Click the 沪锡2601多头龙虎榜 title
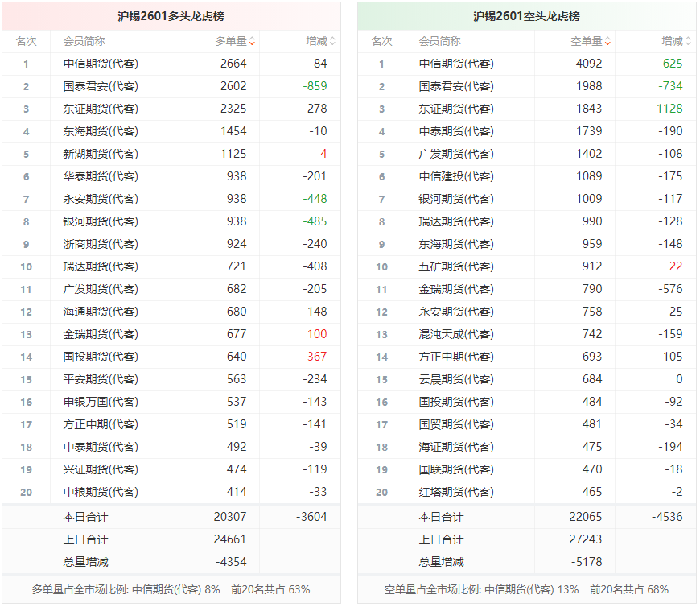The height and width of the screenshot is (607, 700). (171, 17)
